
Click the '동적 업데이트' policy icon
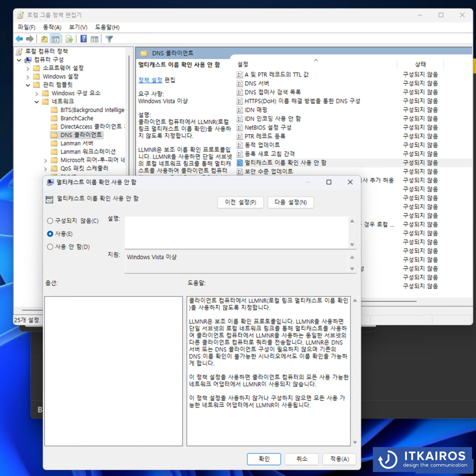[240, 145]
